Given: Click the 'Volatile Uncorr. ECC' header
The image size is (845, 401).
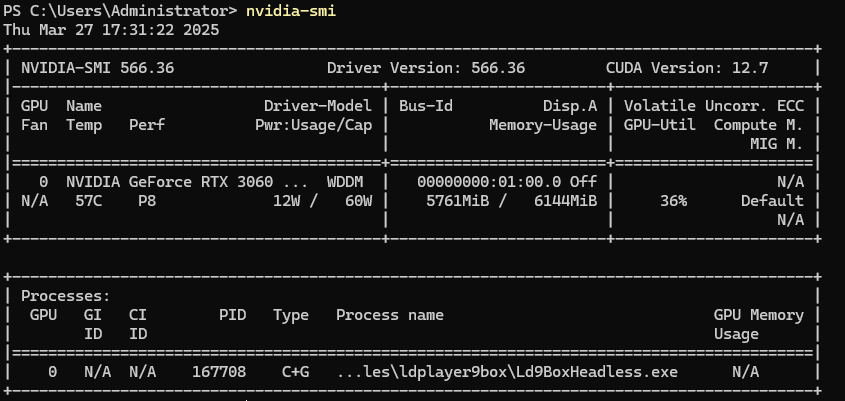Looking at the screenshot, I should pos(714,106).
